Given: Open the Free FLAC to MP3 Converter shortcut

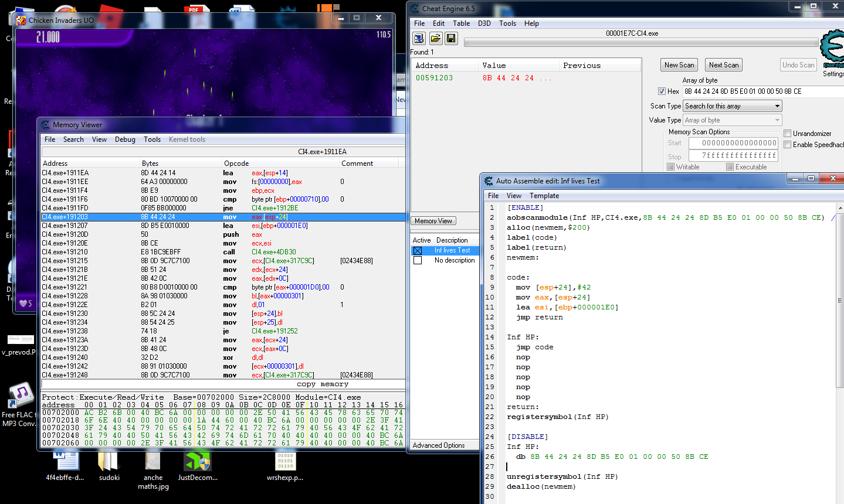Looking at the screenshot, I should tap(21, 404).
